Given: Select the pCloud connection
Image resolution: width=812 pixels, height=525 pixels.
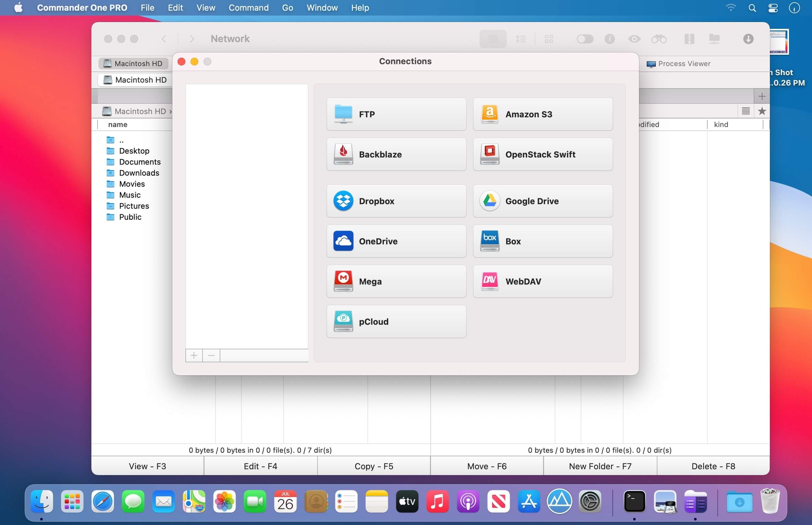Looking at the screenshot, I should tap(396, 321).
